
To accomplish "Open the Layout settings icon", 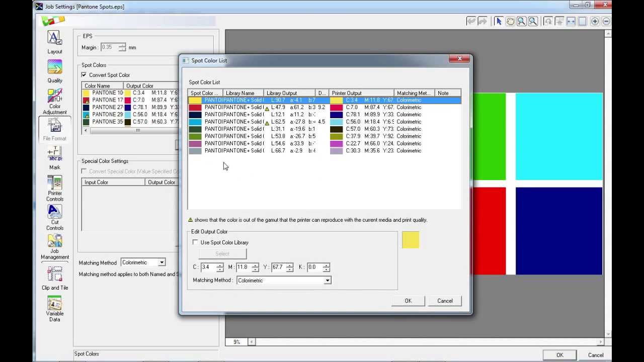I will [55, 42].
